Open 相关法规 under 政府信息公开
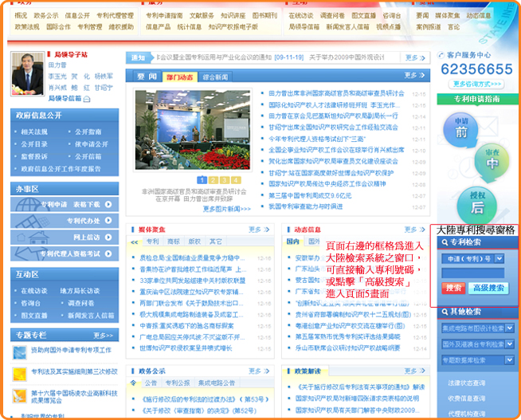521x420 pixels. (x=34, y=132)
